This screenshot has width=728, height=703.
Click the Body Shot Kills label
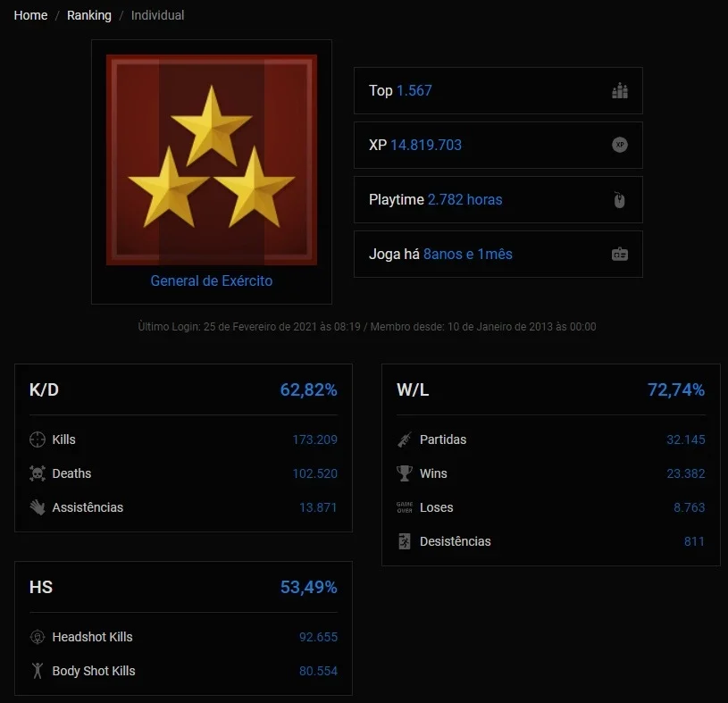[x=94, y=671]
